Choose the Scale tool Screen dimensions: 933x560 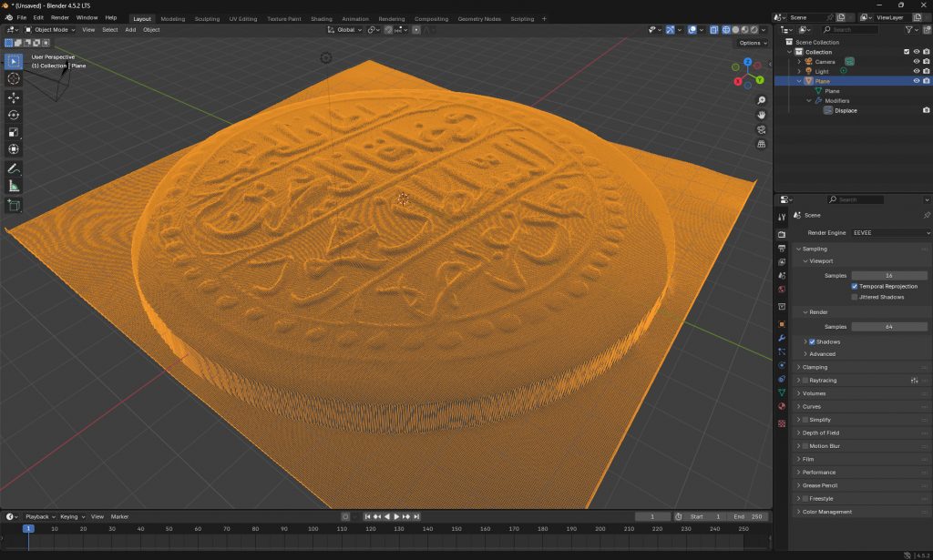(14, 132)
